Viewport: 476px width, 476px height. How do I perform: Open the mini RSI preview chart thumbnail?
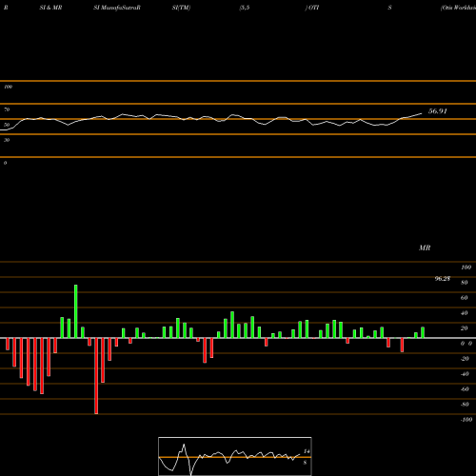tap(235, 456)
